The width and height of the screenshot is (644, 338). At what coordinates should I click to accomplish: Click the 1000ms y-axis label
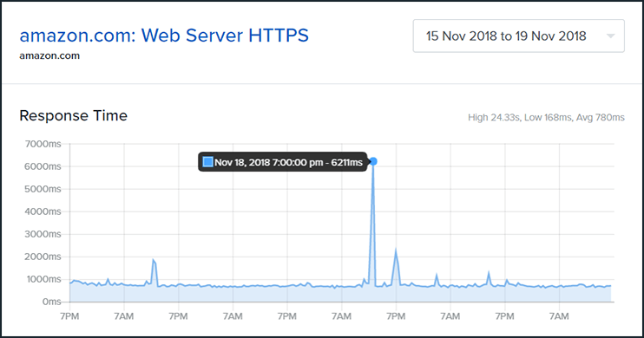pyautogui.click(x=43, y=279)
